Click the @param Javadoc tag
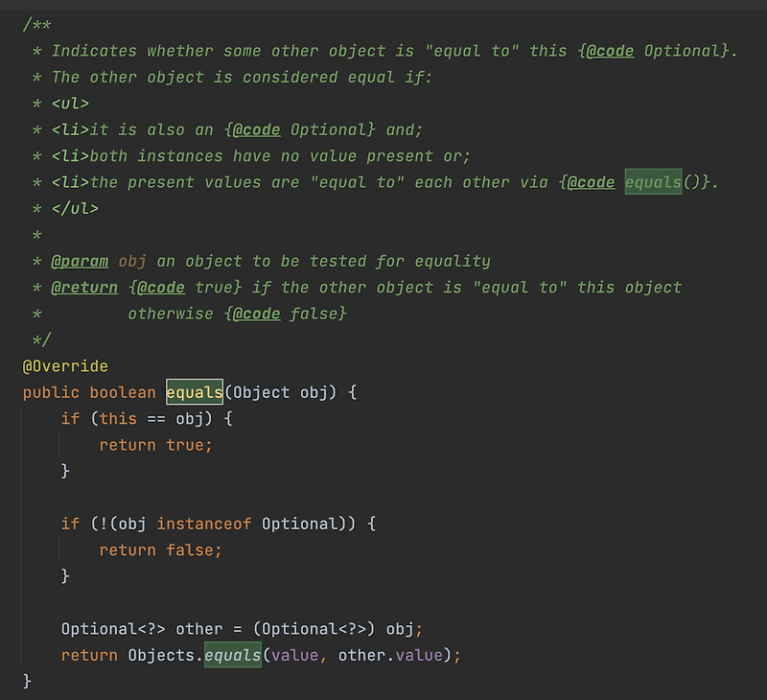The width and height of the screenshot is (767, 700). tap(80, 261)
